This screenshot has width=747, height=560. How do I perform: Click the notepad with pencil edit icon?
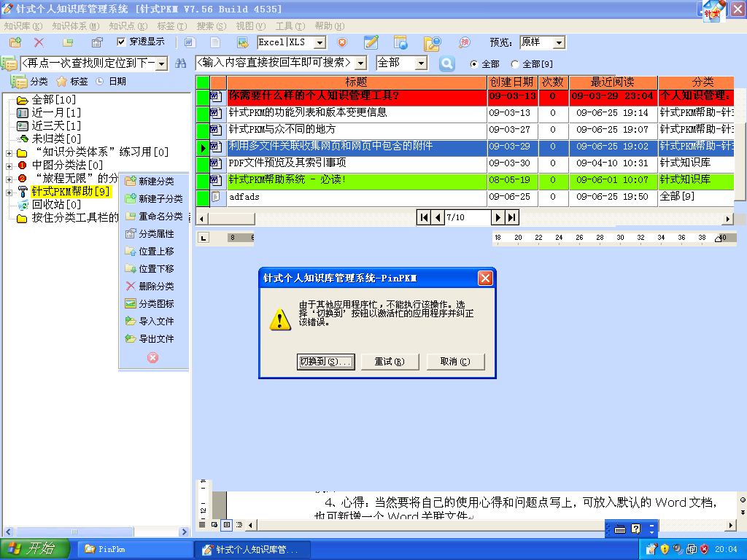pyautogui.click(x=371, y=43)
